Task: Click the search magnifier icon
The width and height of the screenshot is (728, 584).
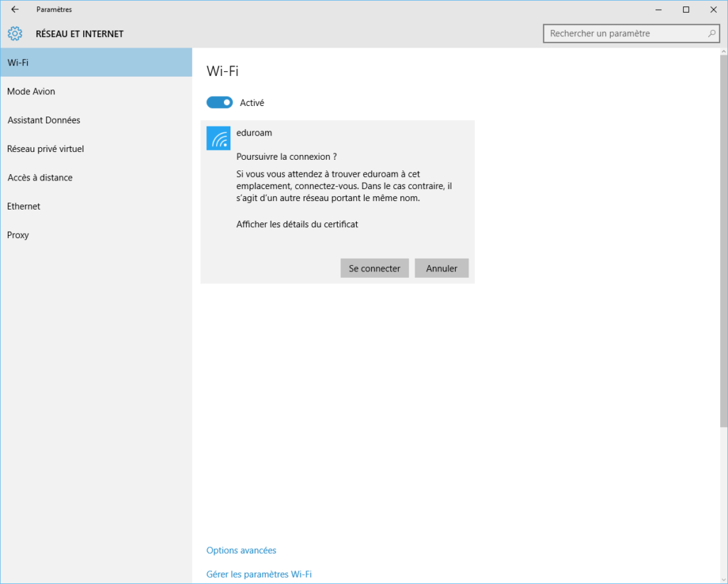Action: pyautogui.click(x=712, y=33)
